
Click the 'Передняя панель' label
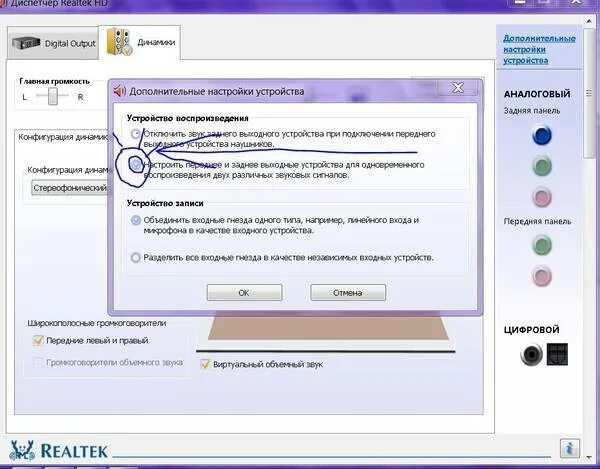click(537, 221)
